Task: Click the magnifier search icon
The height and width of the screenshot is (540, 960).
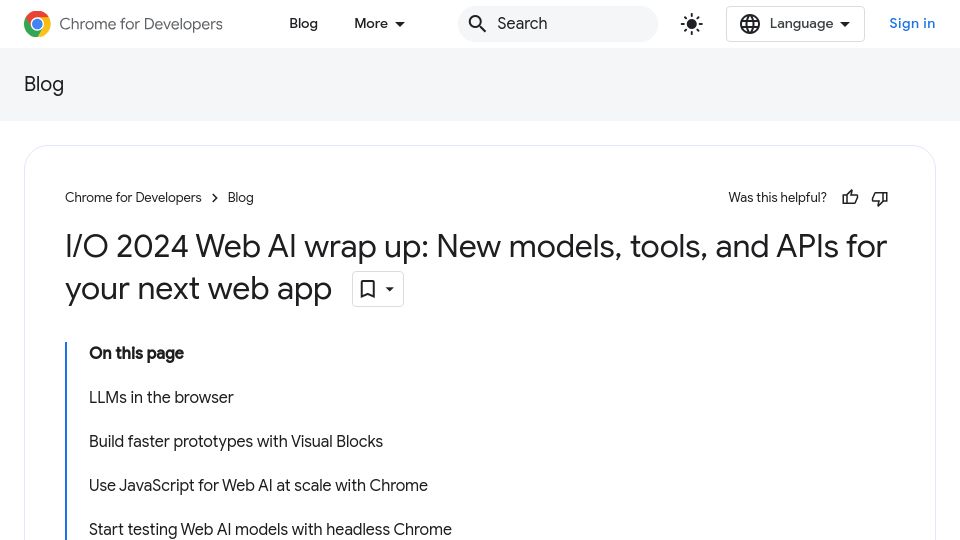Action: click(x=477, y=24)
